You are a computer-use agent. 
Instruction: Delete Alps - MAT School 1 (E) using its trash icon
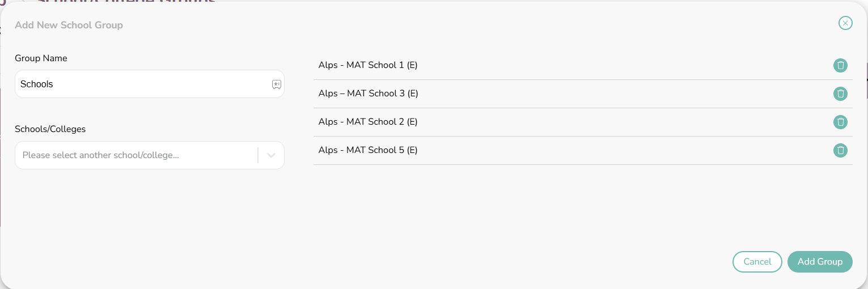click(840, 65)
